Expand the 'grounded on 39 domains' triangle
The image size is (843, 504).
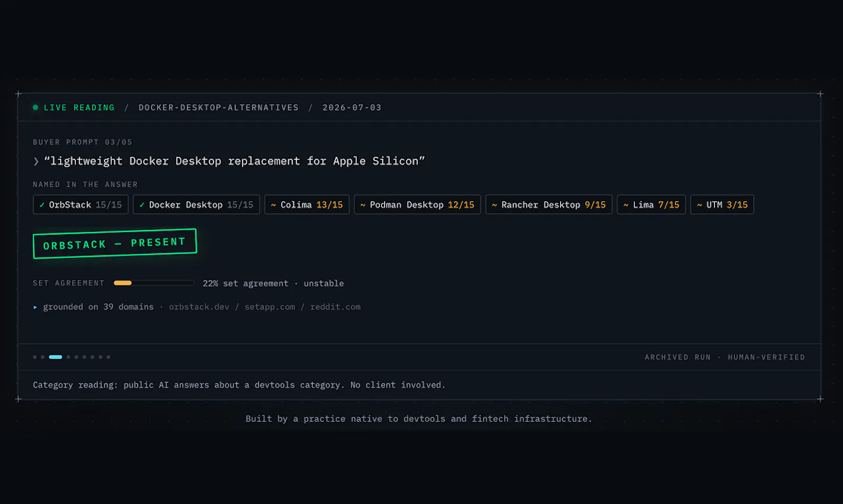(35, 307)
